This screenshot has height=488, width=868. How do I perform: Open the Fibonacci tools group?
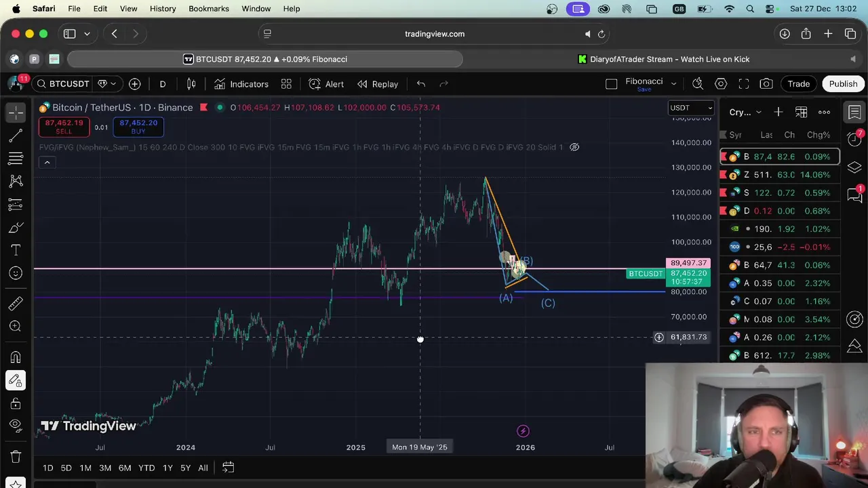tap(16, 159)
